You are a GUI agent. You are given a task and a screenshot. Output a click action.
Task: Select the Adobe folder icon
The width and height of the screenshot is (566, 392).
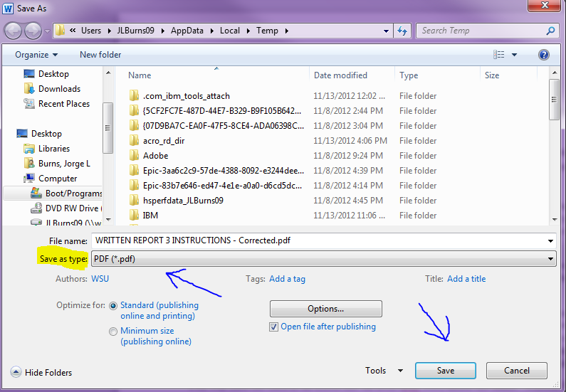click(x=134, y=156)
